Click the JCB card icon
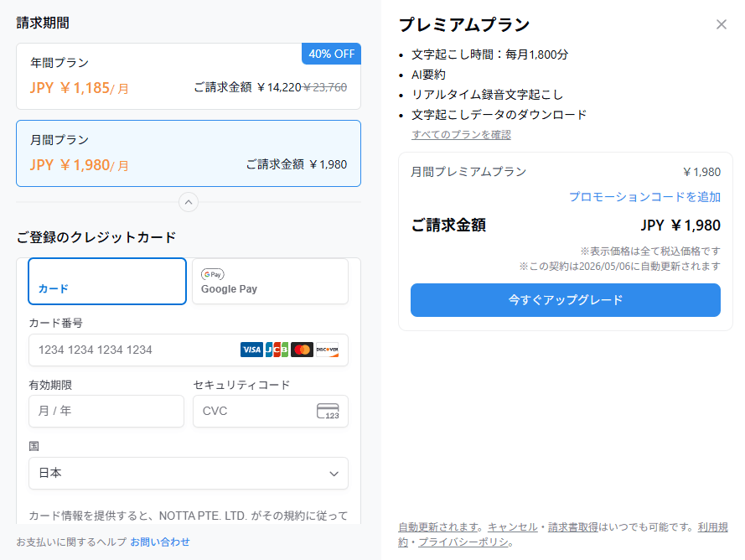Viewport: 745px width, 560px height. (x=277, y=350)
